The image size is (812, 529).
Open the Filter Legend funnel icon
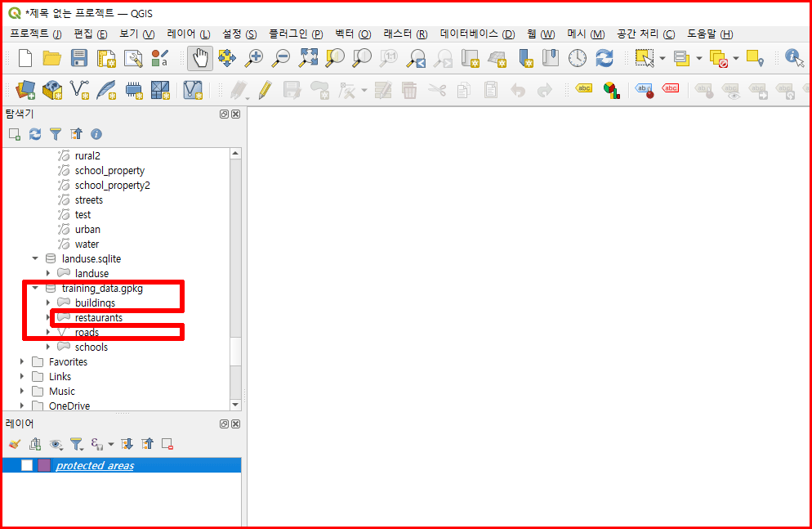(x=76, y=444)
